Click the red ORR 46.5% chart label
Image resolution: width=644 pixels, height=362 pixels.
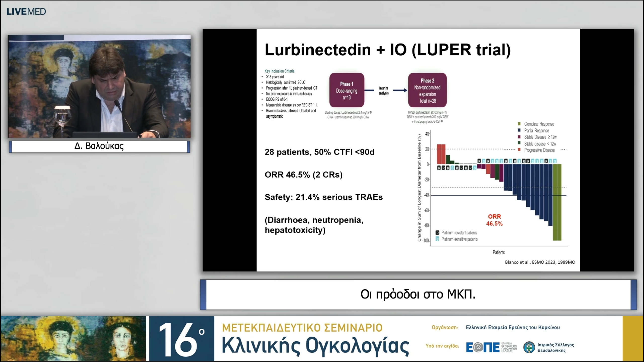pos(494,220)
